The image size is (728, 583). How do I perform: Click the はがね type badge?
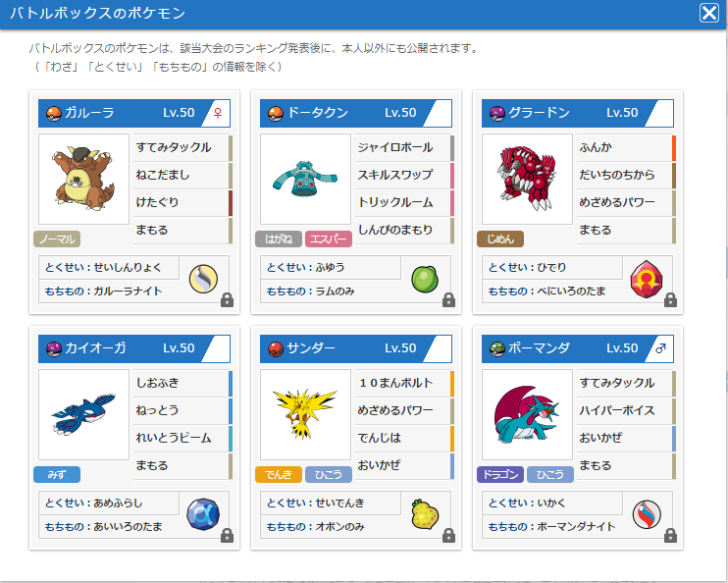click(279, 239)
